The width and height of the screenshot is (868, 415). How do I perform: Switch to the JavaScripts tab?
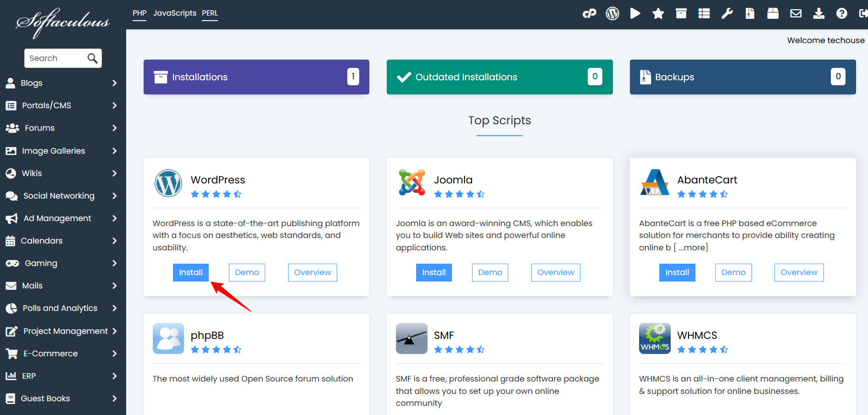pyautogui.click(x=174, y=13)
